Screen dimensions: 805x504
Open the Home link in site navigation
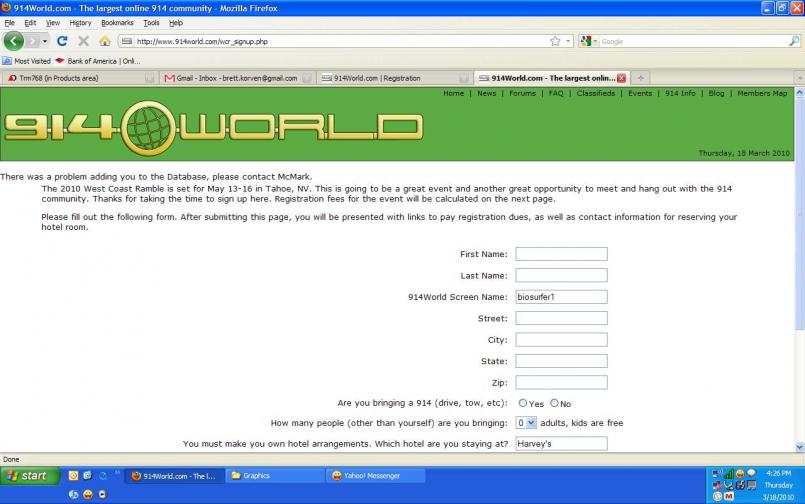coord(453,93)
